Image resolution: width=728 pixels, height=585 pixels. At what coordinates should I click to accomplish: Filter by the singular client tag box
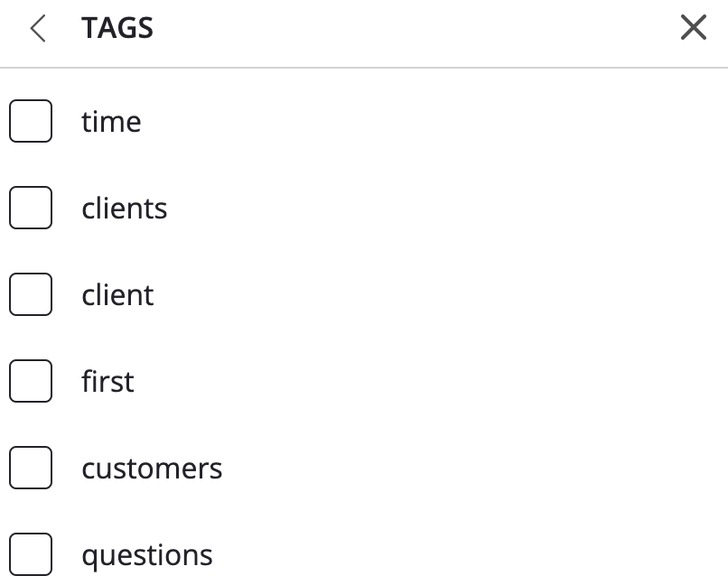tap(31, 295)
